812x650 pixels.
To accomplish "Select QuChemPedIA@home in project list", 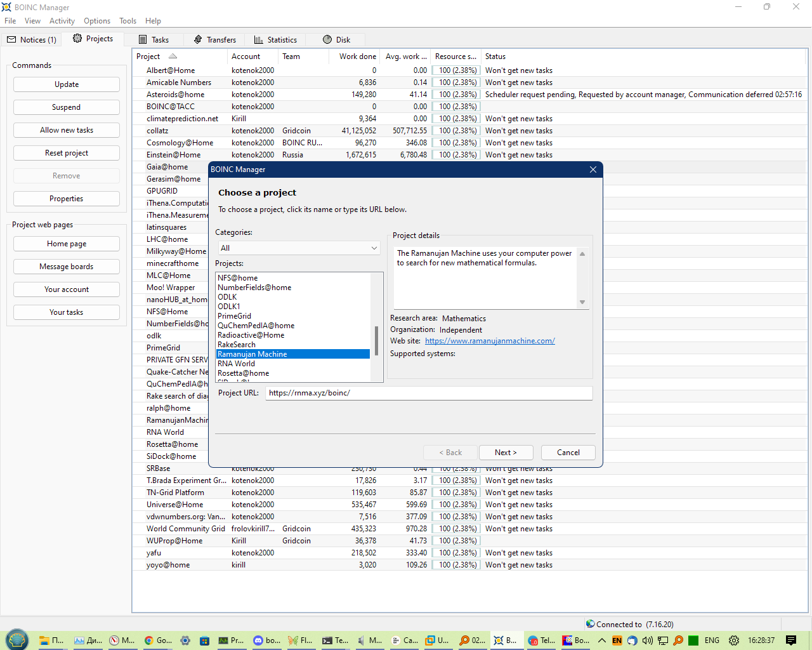I will (292, 326).
